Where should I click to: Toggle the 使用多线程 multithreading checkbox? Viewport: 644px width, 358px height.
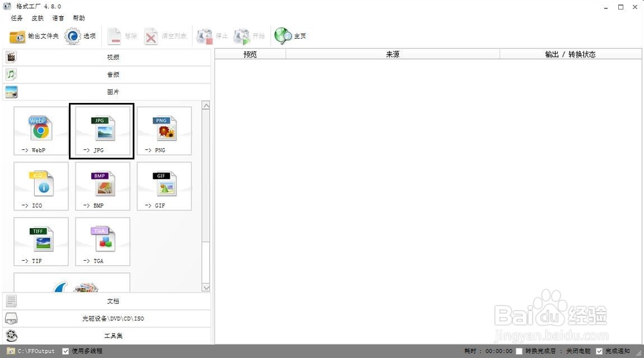coord(65,351)
